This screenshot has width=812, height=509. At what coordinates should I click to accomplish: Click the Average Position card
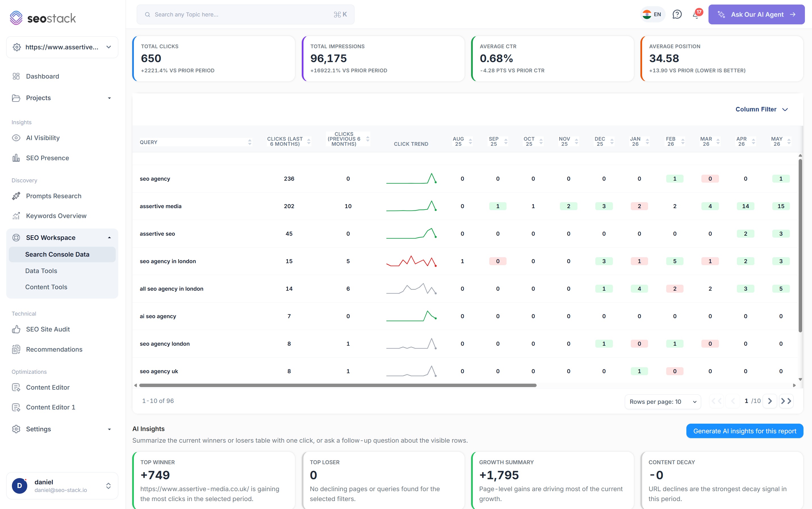click(x=722, y=59)
